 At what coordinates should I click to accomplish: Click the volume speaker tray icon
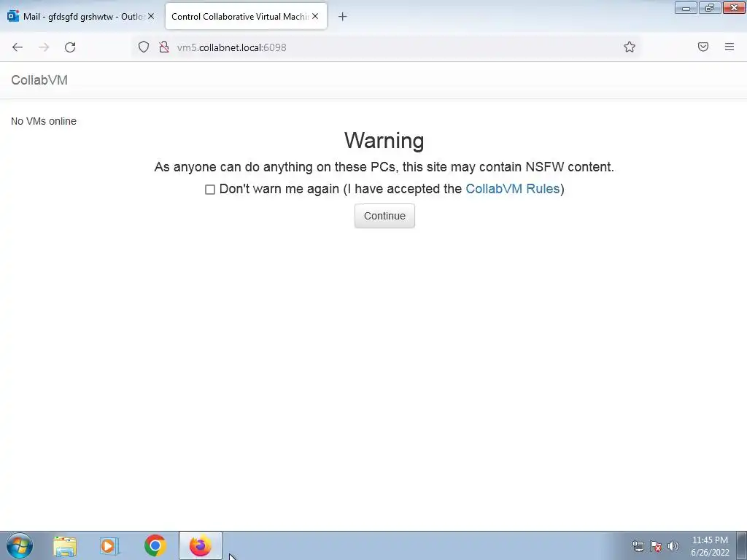(x=673, y=546)
